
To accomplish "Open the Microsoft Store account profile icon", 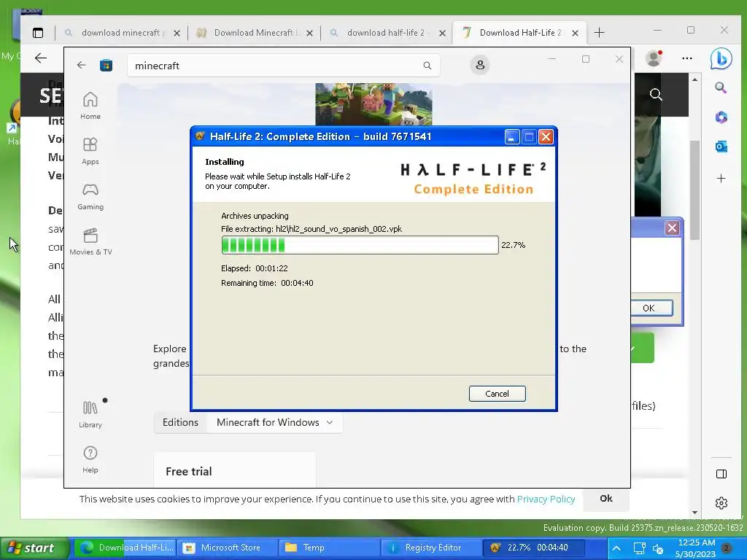I will click(x=480, y=65).
